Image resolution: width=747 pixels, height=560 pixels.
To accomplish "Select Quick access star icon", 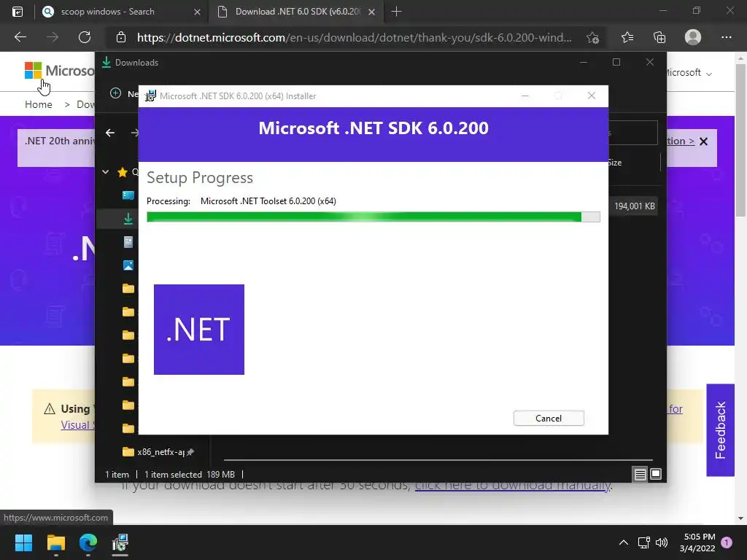I will coord(123,172).
